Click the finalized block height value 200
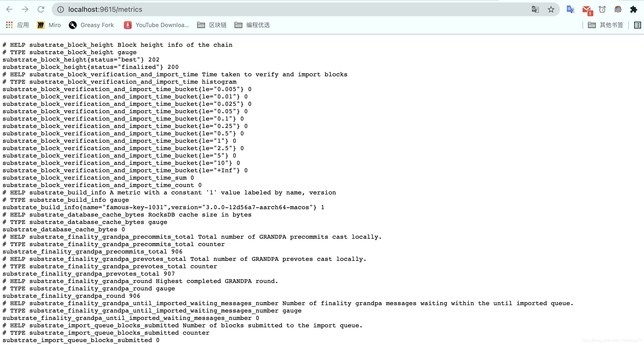644x345 pixels. pyautogui.click(x=173, y=67)
